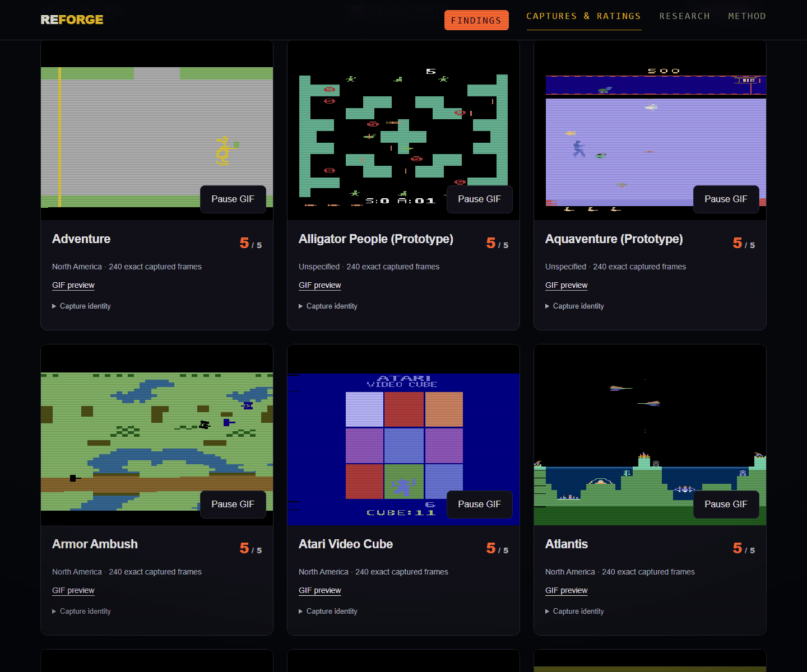The height and width of the screenshot is (672, 807).
Task: Pause the Aquaventure GIF
Action: click(726, 199)
